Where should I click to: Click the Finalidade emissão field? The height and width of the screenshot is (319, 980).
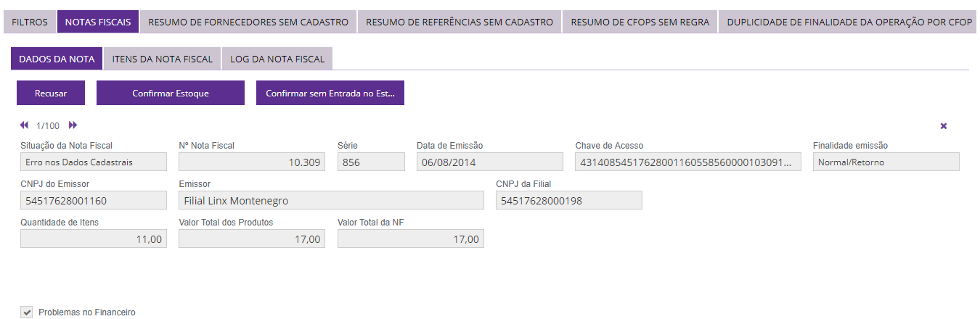coord(886,162)
